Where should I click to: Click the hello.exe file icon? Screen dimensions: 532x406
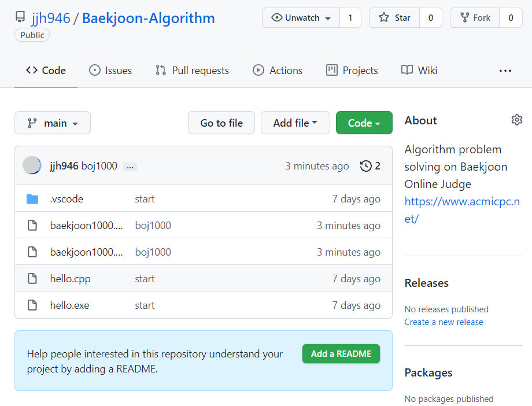[x=32, y=305]
